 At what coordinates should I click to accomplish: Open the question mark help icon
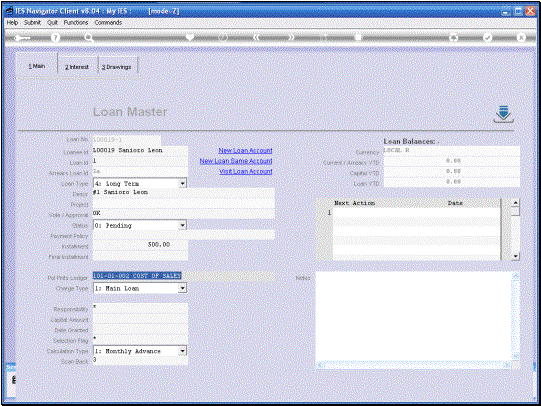coord(55,37)
